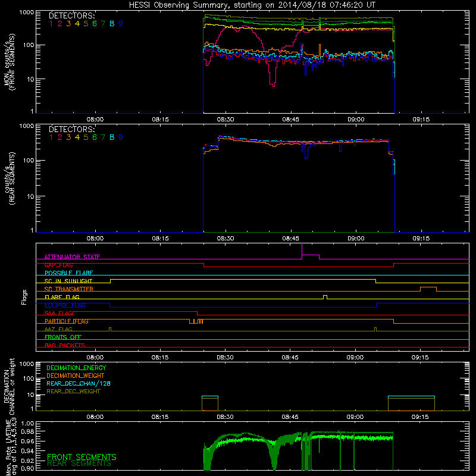Click the vertical Flags axis label
Image resolution: width=476 pixels, height=476 pixels.
(x=24, y=297)
